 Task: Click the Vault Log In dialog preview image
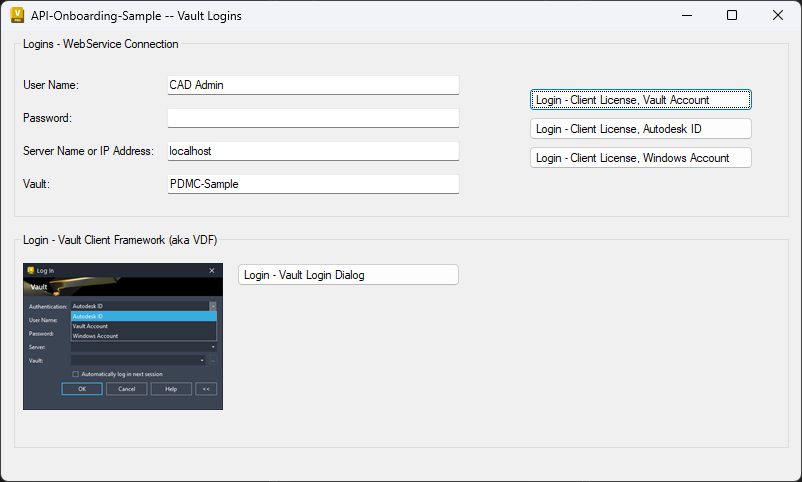point(123,336)
